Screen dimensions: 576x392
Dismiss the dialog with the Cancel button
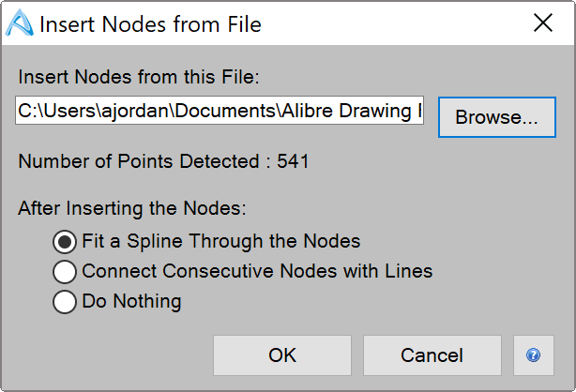point(432,355)
